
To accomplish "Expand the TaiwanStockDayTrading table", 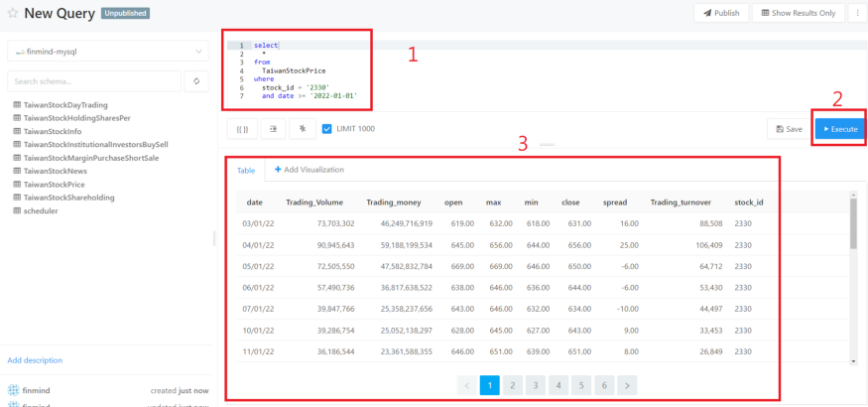I will pyautogui.click(x=65, y=105).
